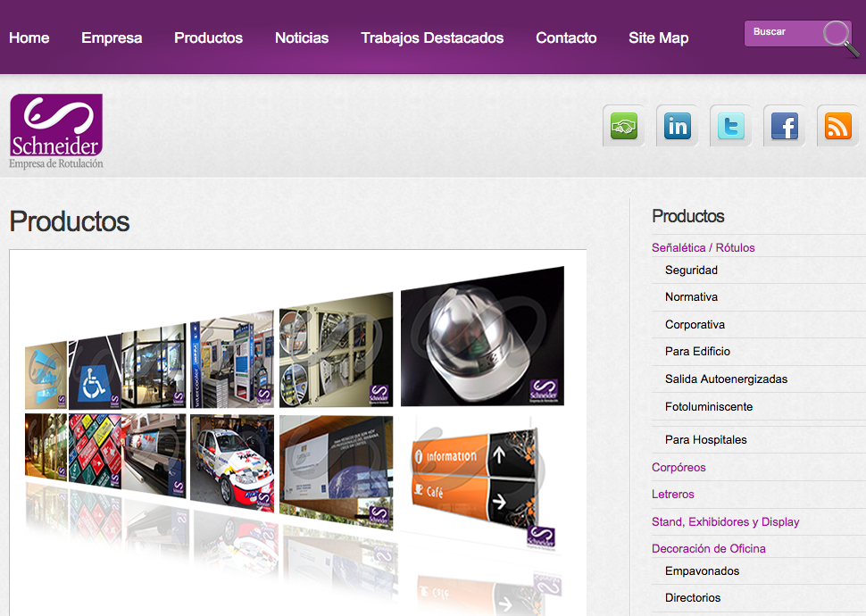
Task: Select Directorios in the sidebar
Action: click(x=693, y=598)
